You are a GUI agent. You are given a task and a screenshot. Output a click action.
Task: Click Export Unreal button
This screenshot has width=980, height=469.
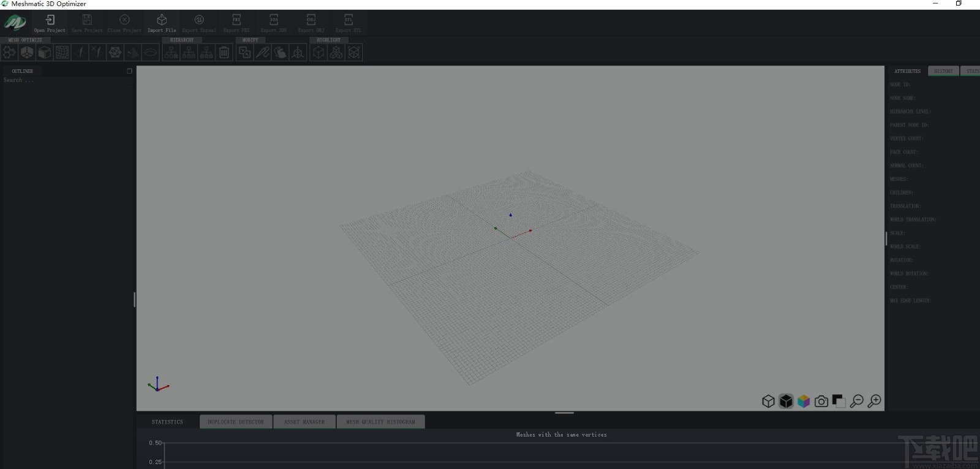199,23
